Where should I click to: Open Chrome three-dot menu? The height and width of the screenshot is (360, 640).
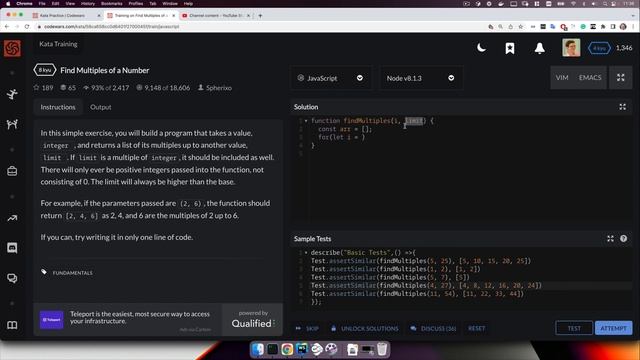click(x=633, y=27)
